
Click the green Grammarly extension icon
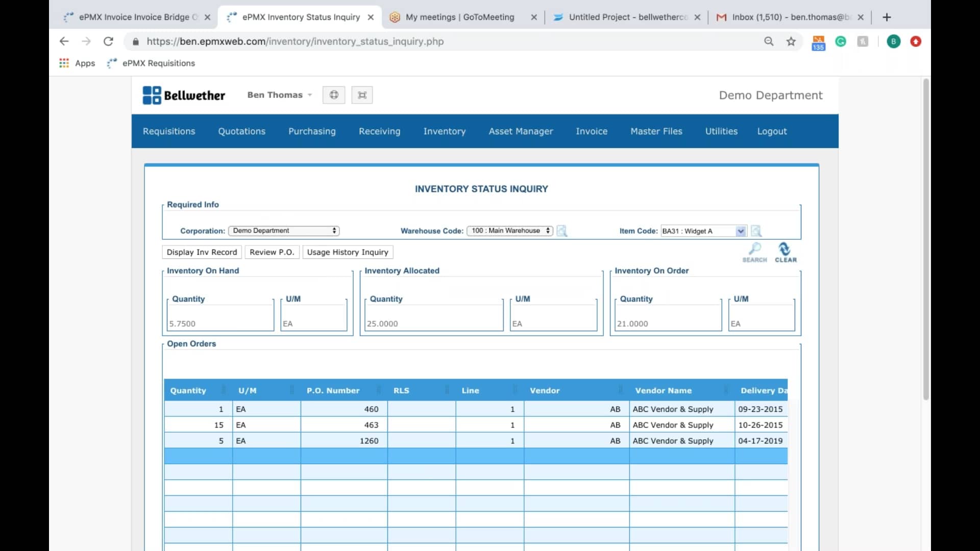click(x=841, y=41)
